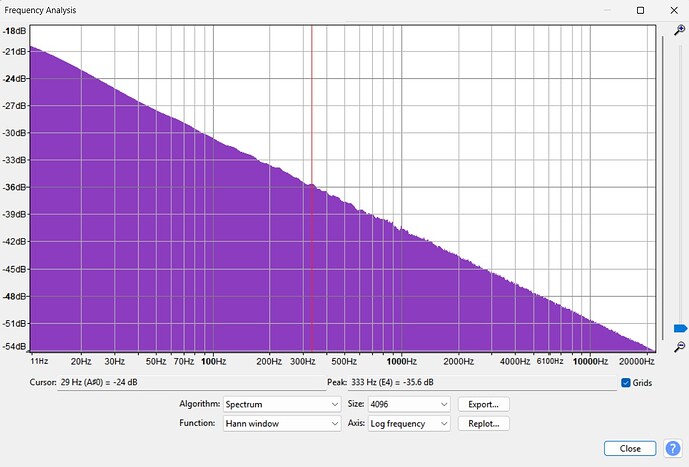This screenshot has height=467, width=689.
Task: Click the red peak line in the spectrum
Action: (312, 100)
